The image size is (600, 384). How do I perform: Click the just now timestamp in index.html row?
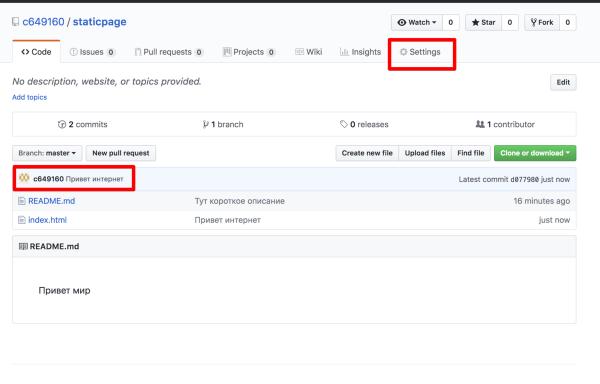click(x=554, y=220)
